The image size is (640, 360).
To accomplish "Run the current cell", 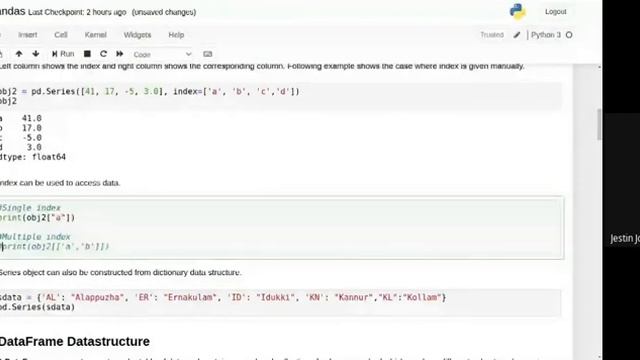I will click(63, 54).
